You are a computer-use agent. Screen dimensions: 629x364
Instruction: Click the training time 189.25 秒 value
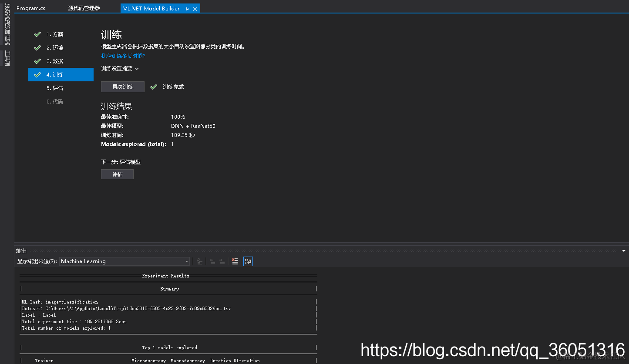point(183,135)
